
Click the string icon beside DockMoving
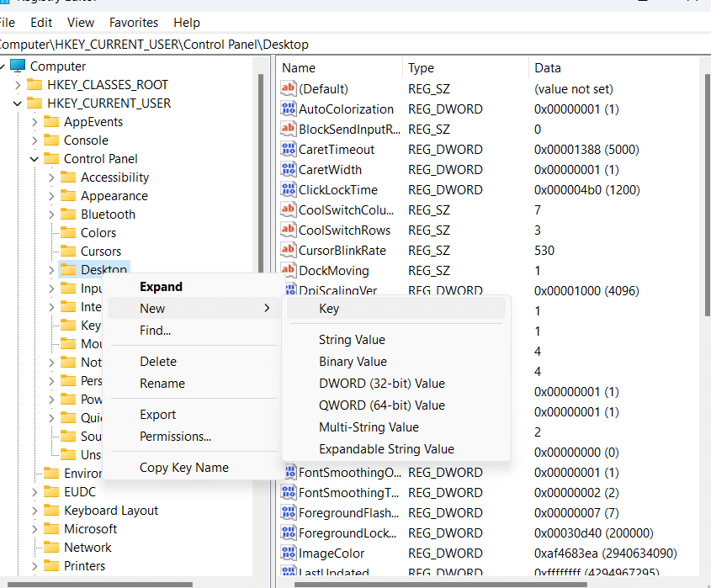pos(289,270)
